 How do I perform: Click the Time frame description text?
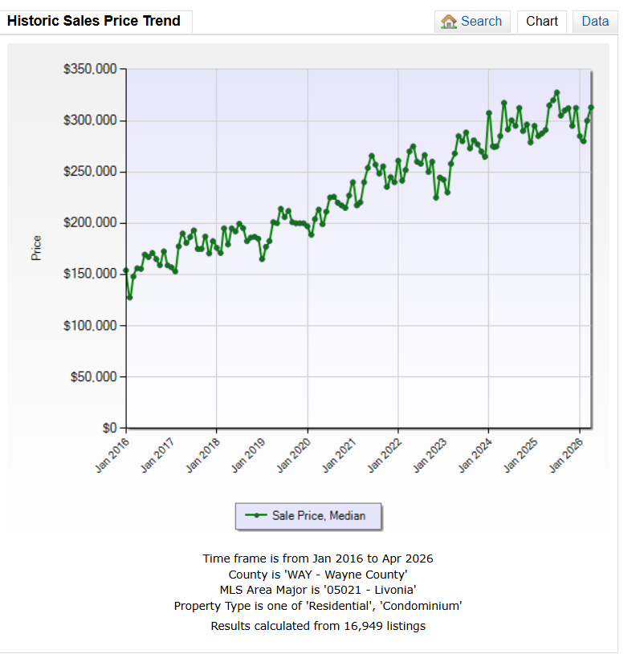[x=318, y=559]
